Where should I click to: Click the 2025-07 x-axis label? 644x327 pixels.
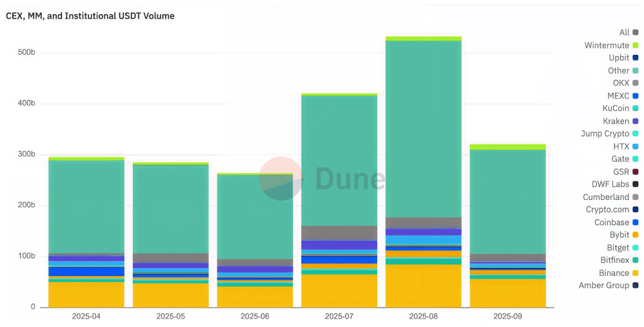point(339,317)
